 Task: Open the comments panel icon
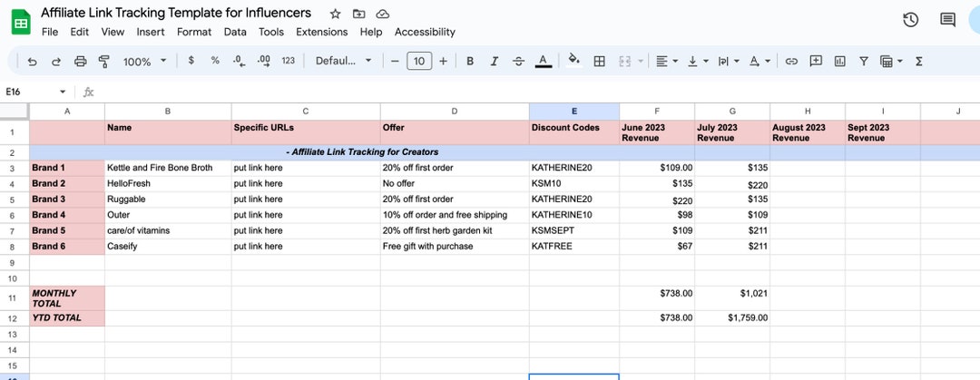(947, 20)
